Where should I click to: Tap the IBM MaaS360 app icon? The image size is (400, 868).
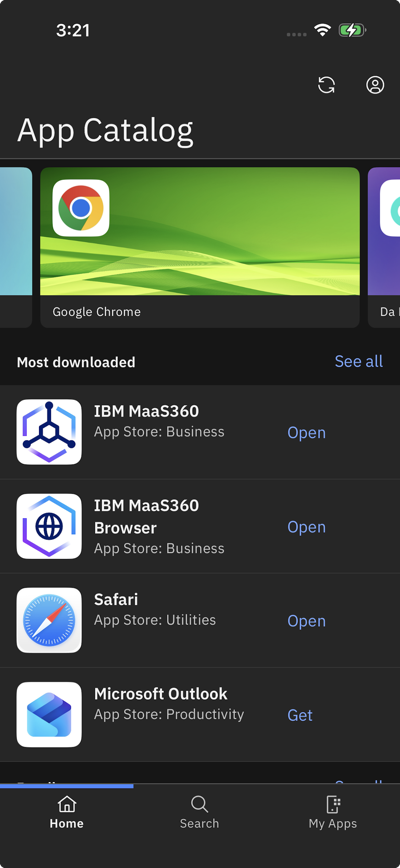49,432
